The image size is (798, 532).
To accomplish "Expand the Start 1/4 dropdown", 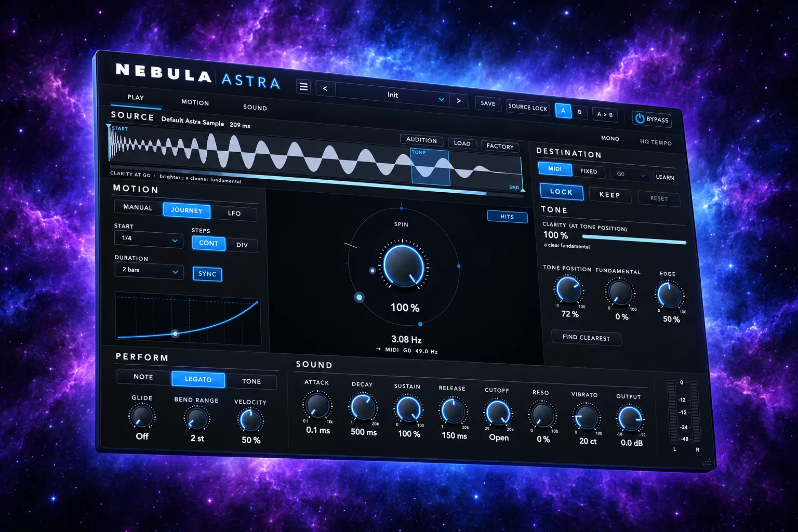I will point(149,239).
